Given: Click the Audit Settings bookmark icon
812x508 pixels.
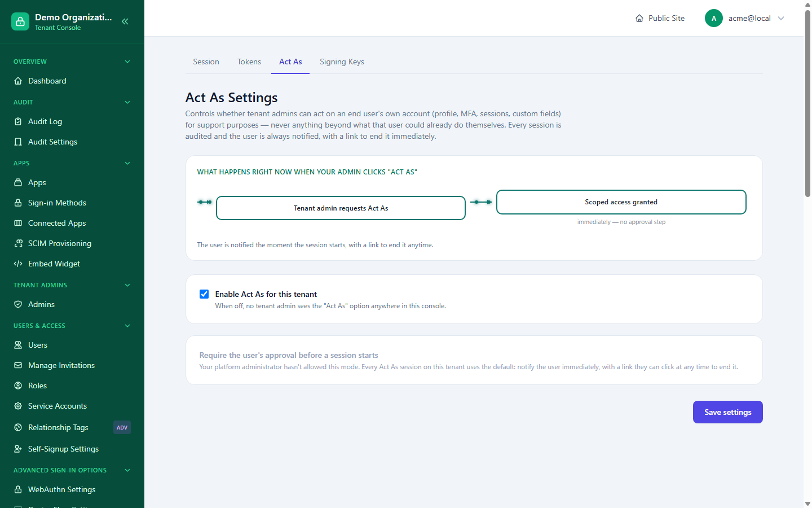Looking at the screenshot, I should pos(18,142).
